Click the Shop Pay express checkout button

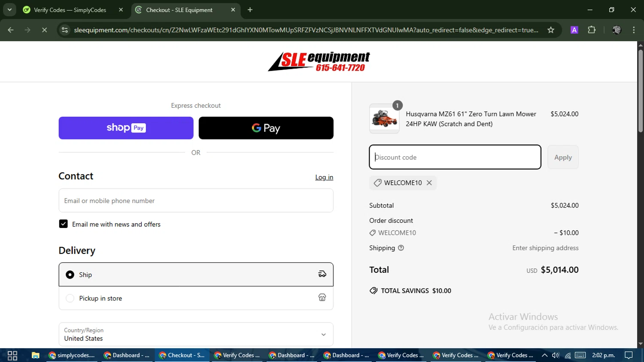pyautogui.click(x=126, y=128)
